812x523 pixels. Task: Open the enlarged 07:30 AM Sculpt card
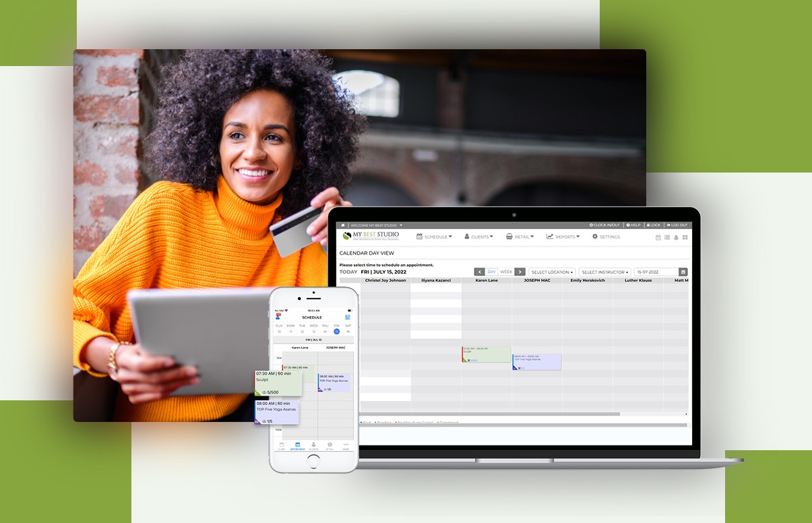(x=278, y=383)
